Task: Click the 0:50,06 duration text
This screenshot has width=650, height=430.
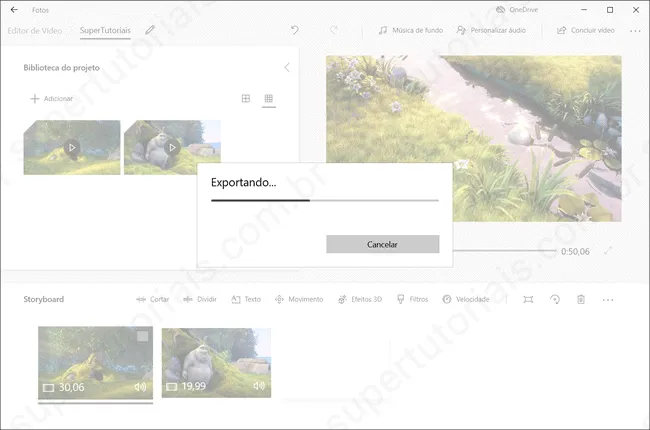Action: (575, 251)
